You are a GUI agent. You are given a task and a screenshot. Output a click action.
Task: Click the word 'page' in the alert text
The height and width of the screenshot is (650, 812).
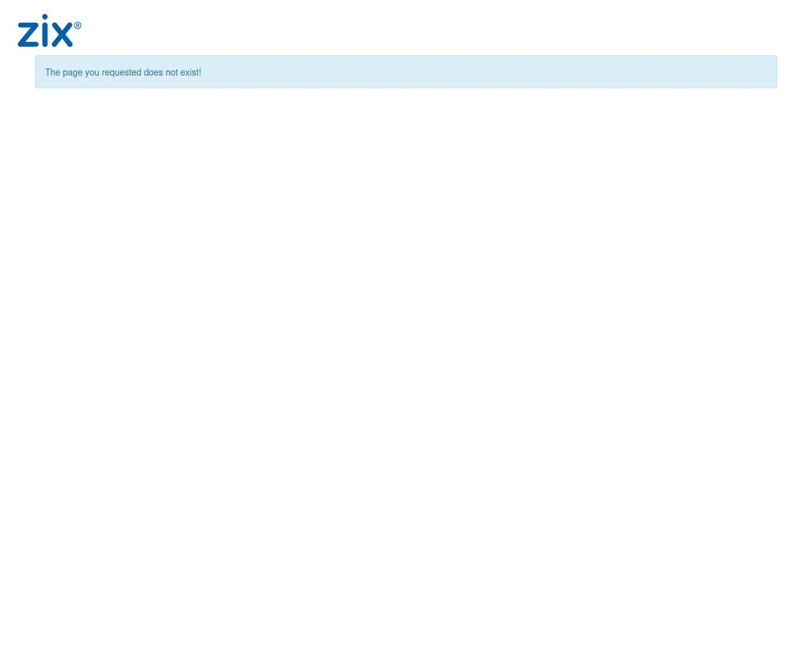tap(72, 72)
